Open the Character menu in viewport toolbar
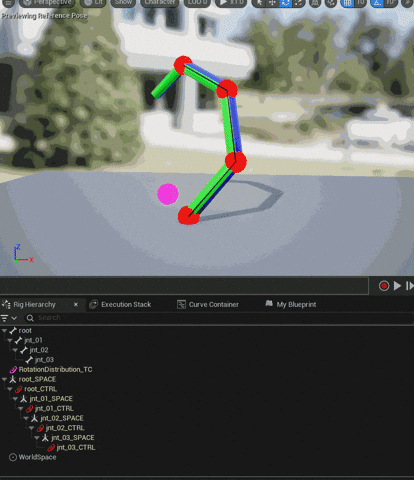The width and height of the screenshot is (414, 480). click(159, 3)
